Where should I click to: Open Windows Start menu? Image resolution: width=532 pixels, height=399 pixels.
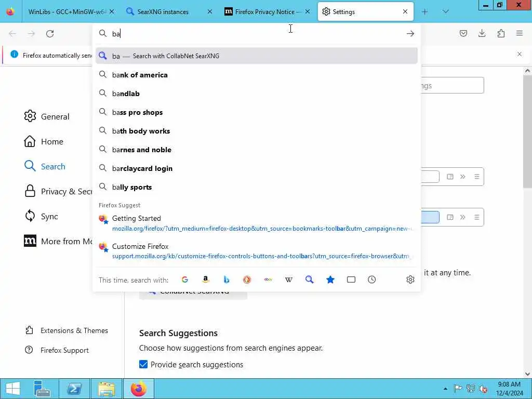[x=12, y=389]
